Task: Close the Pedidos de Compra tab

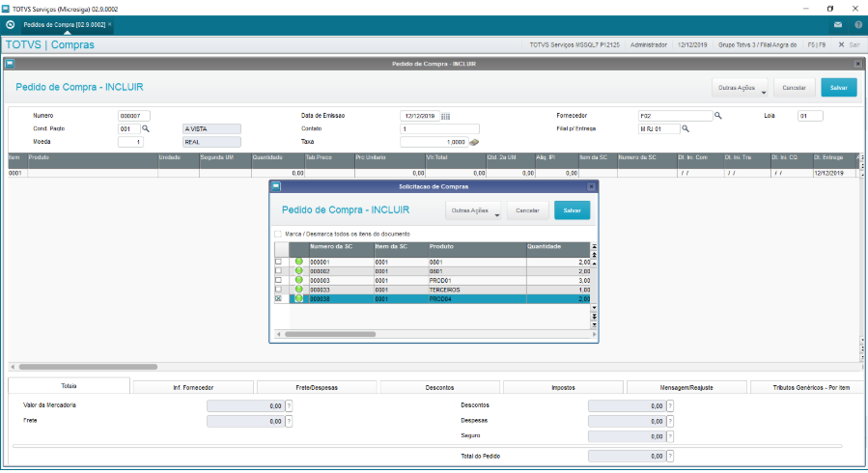Action: tap(110, 24)
